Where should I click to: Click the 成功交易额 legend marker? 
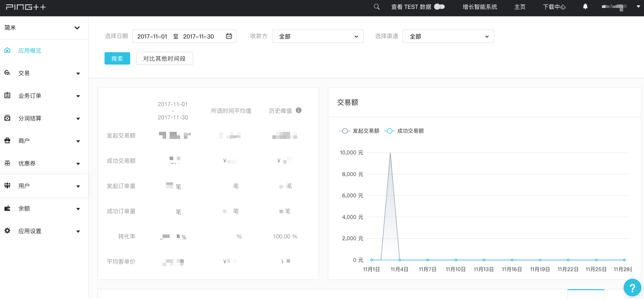pyautogui.click(x=390, y=131)
